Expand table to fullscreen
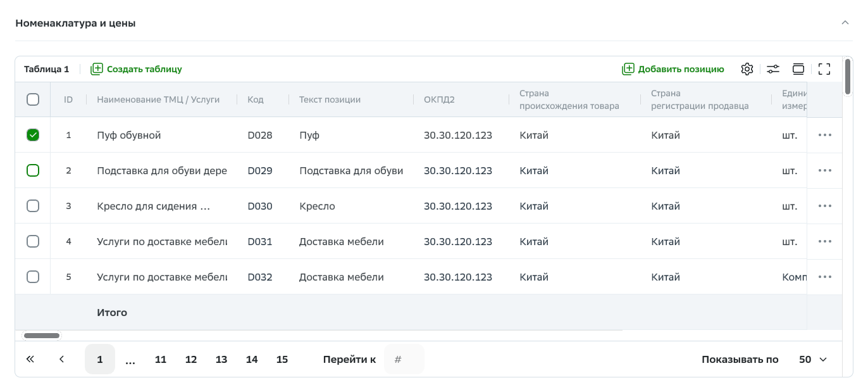Screen dimensions: 868x392 824,69
